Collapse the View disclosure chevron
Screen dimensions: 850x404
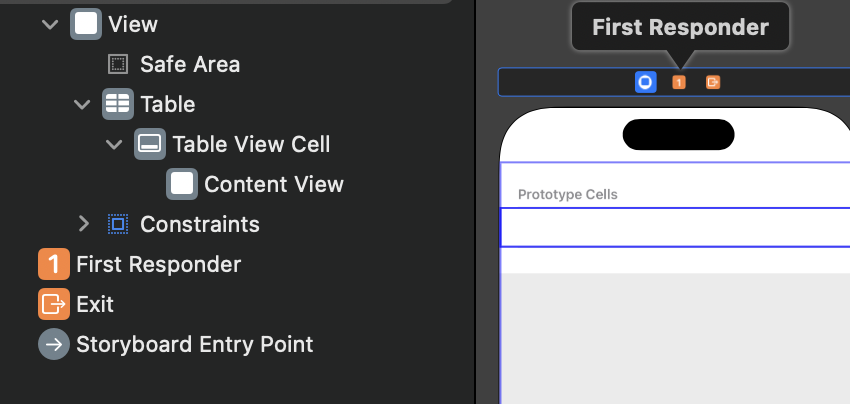point(50,24)
